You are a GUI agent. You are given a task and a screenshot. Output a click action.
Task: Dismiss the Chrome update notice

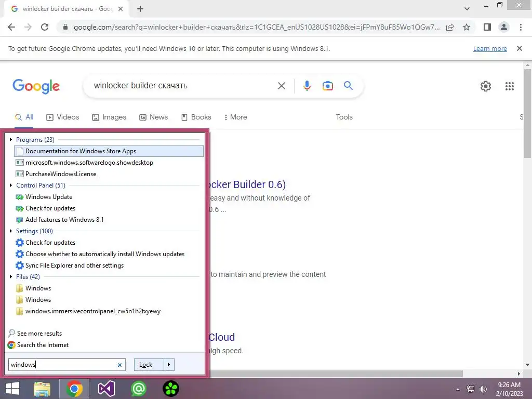click(519, 48)
